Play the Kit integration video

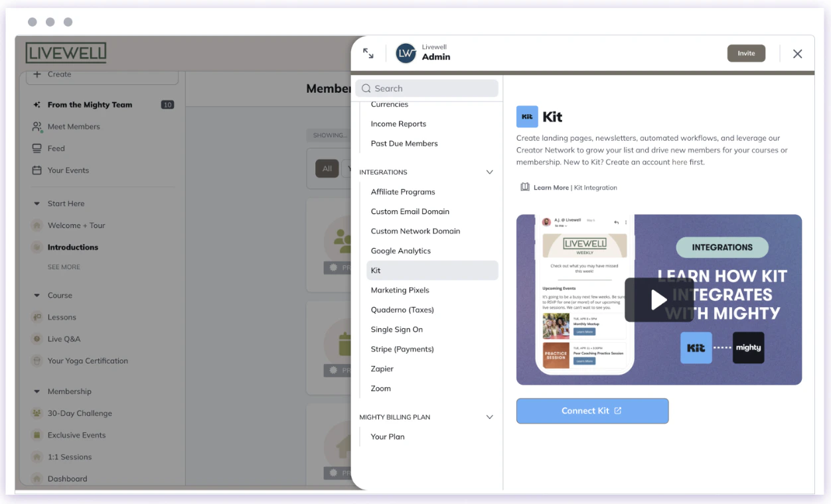[658, 300]
